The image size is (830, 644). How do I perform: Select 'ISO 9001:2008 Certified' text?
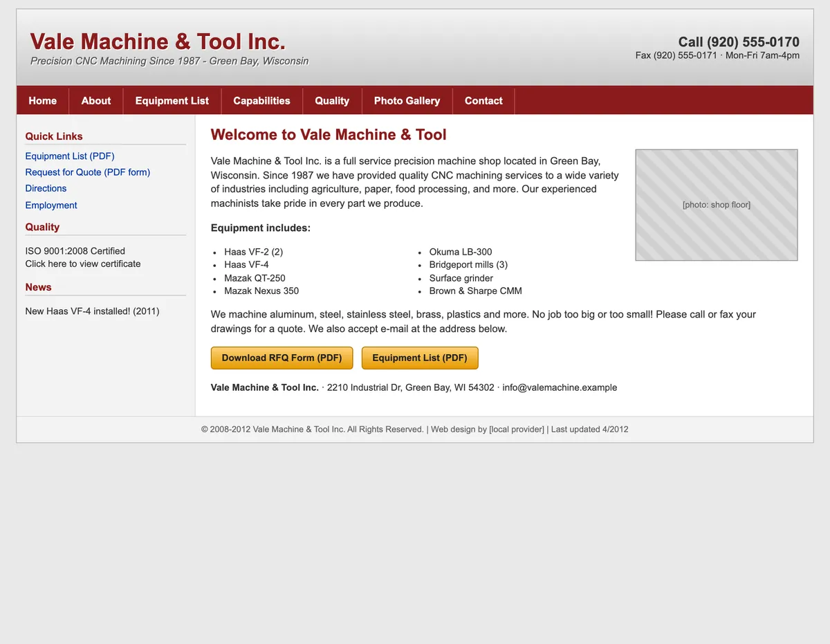point(75,251)
